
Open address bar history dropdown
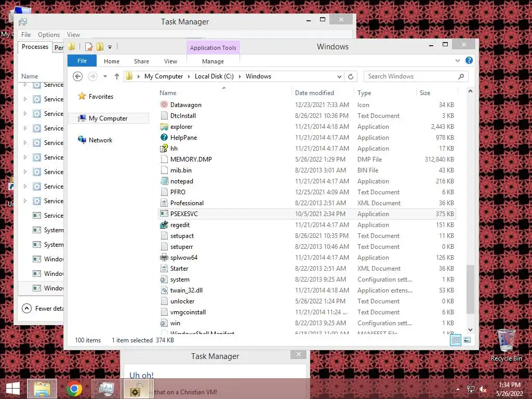[x=339, y=77]
